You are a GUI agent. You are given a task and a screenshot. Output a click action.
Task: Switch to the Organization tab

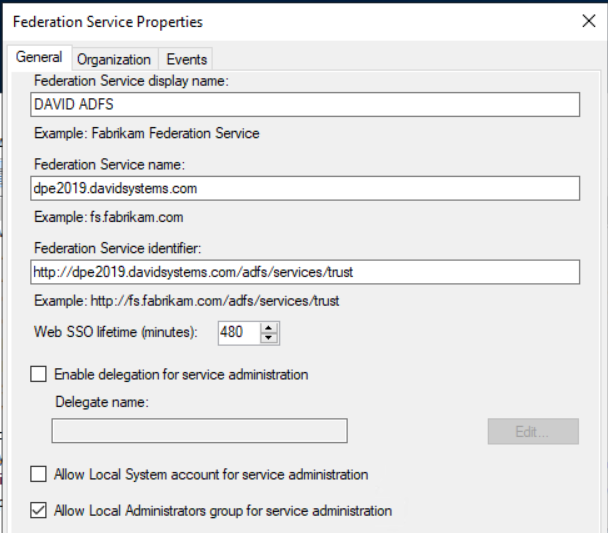point(114,59)
